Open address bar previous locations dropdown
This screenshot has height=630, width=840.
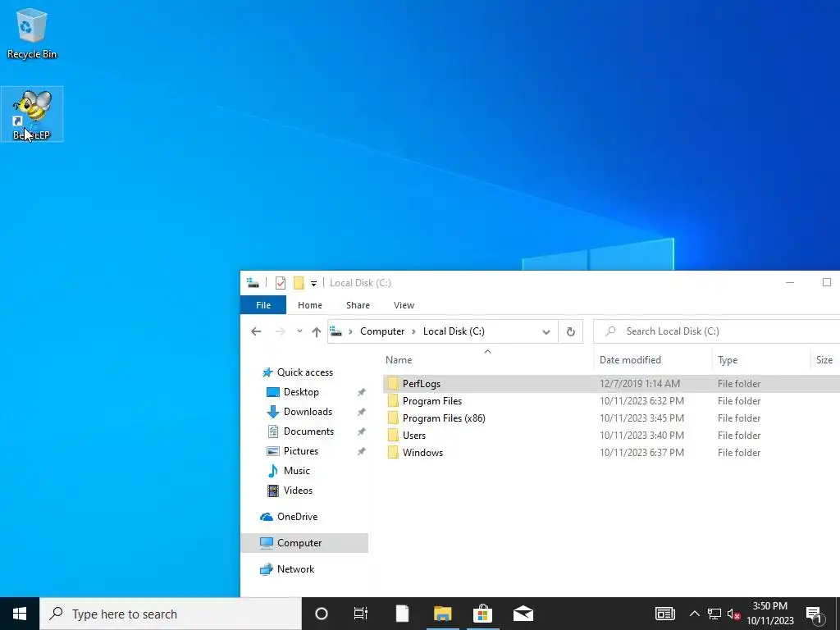[x=546, y=331]
